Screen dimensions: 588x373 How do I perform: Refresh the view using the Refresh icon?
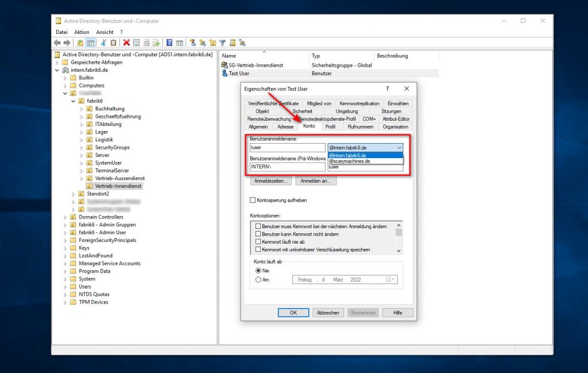(x=145, y=42)
